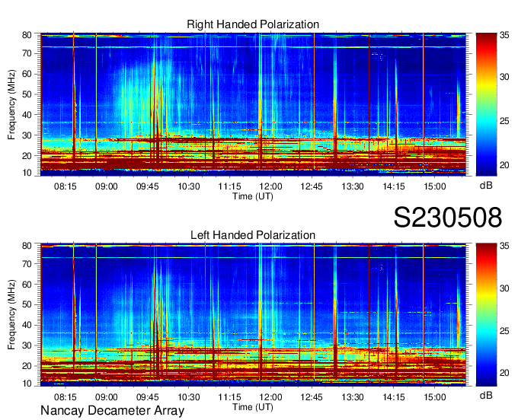The width and height of the screenshot is (518, 420).
Task: Click the 'Right Handed Polarization' plot title
Action: 253,24
